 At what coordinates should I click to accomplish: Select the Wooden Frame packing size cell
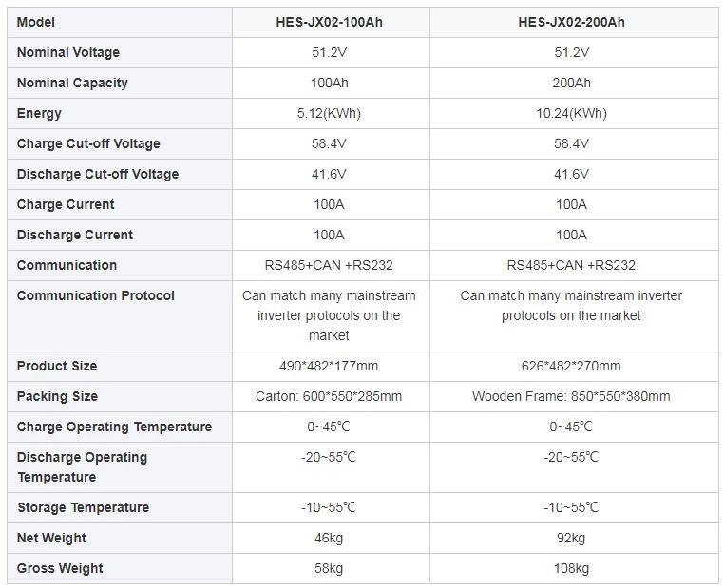(571, 396)
